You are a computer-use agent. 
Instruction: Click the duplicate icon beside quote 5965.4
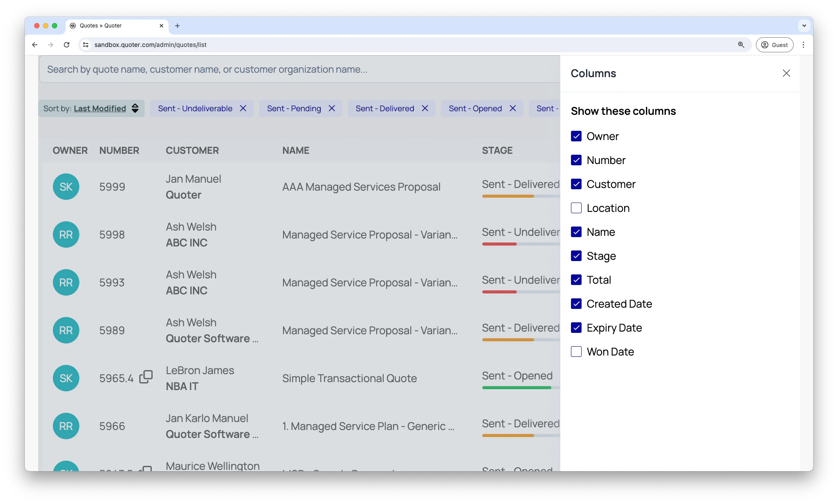[x=146, y=377]
